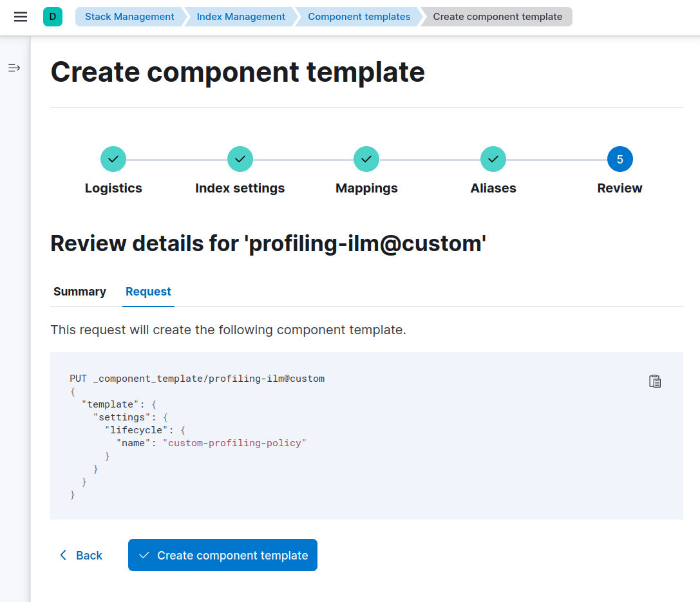Navigate to Stack Management breadcrumb
The width and height of the screenshot is (700, 602).
[x=129, y=16]
